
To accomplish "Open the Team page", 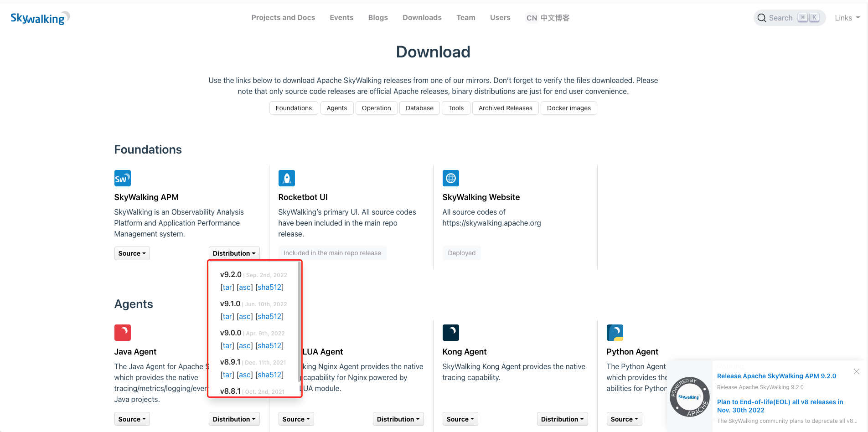I will pos(466,17).
